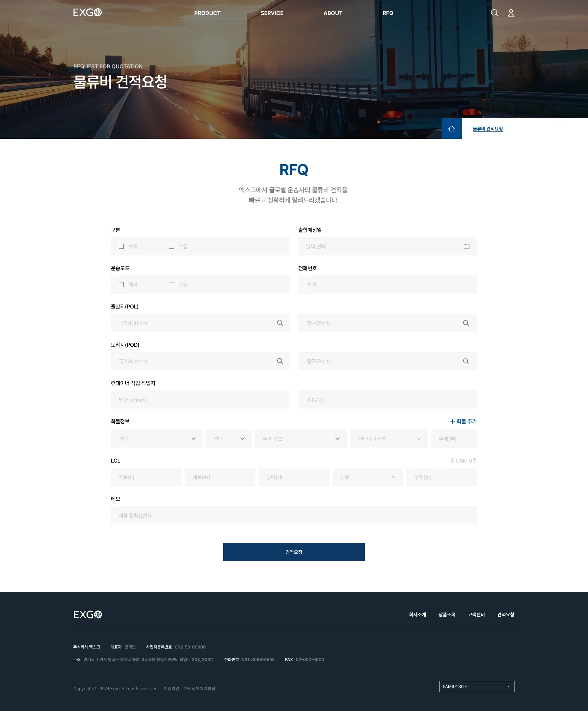The width and height of the screenshot is (588, 711).
Task: Check the 수입 checkbox
Action: [171, 246]
